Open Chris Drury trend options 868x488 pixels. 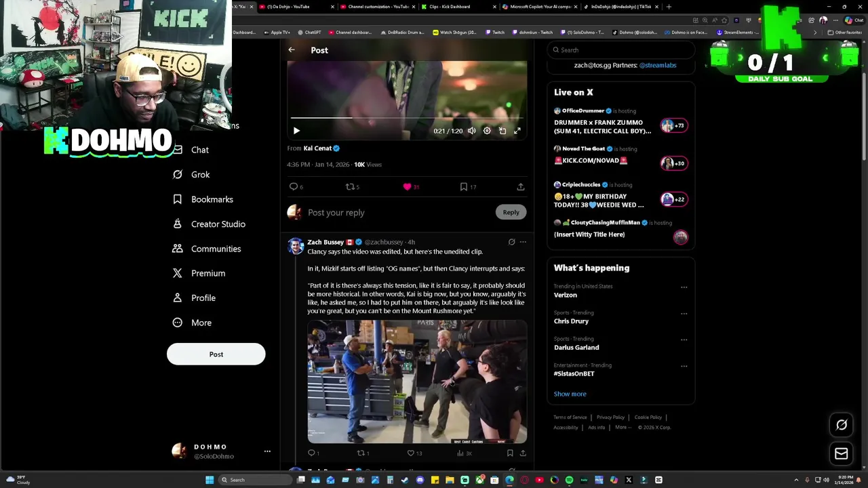684,314
